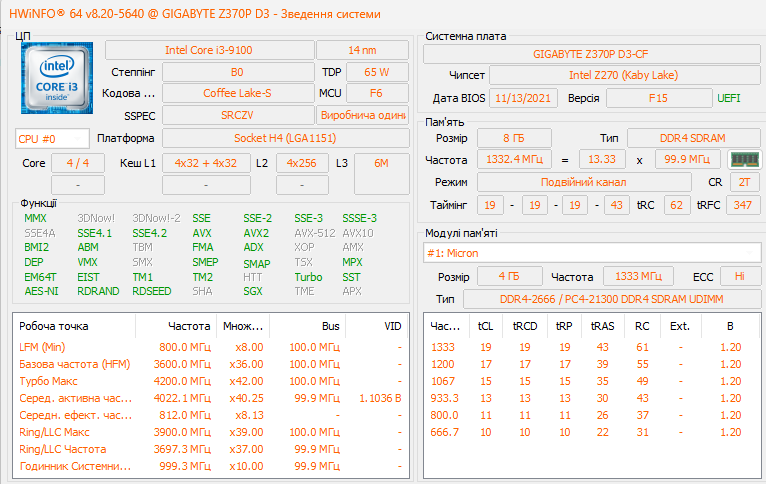The image size is (766, 484).
Task: Click the SGX feature label
Action: tap(253, 292)
